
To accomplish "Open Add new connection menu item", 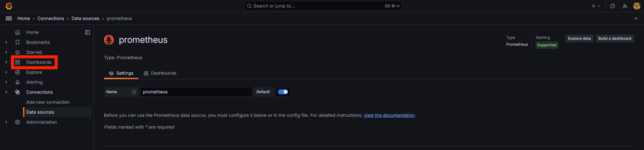I will [48, 102].
